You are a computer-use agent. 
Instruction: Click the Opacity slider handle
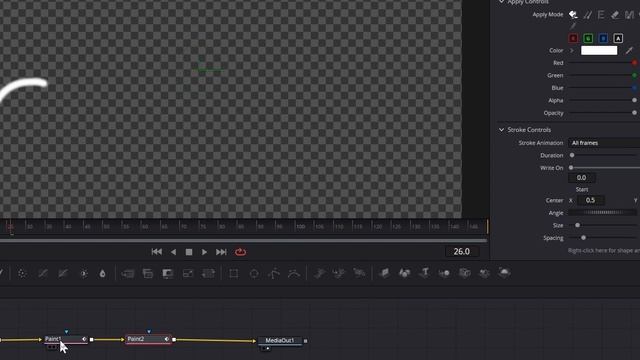pyautogui.click(x=634, y=113)
